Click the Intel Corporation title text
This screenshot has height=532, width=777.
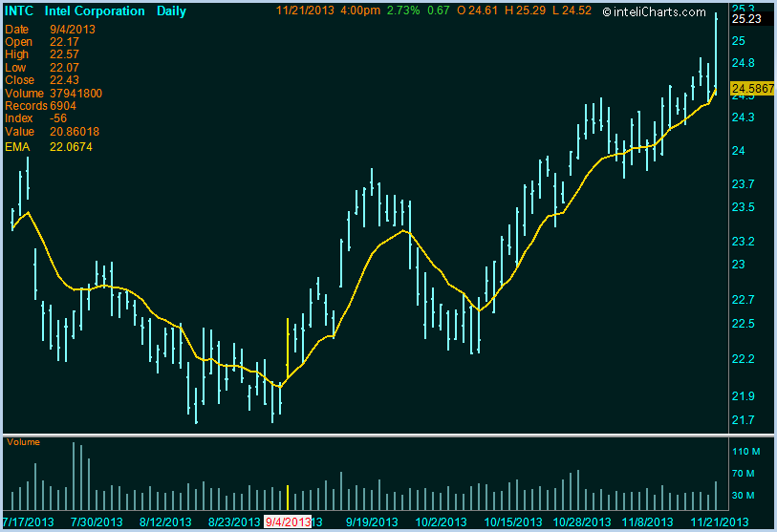(x=95, y=11)
